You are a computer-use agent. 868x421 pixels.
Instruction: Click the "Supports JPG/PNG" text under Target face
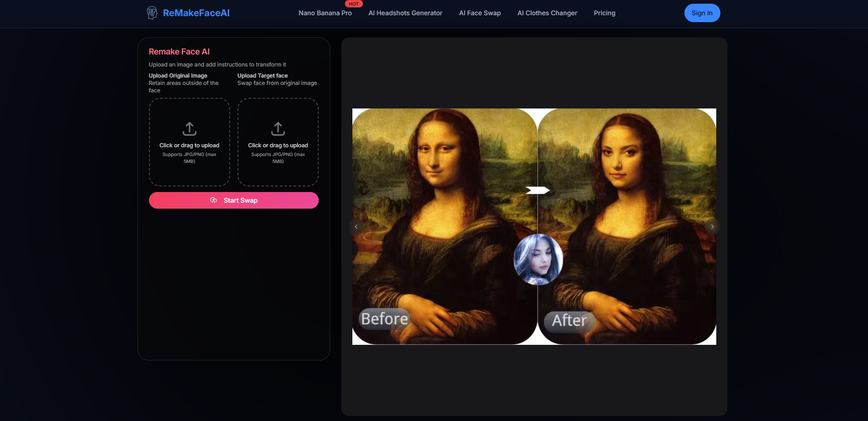[278, 158]
